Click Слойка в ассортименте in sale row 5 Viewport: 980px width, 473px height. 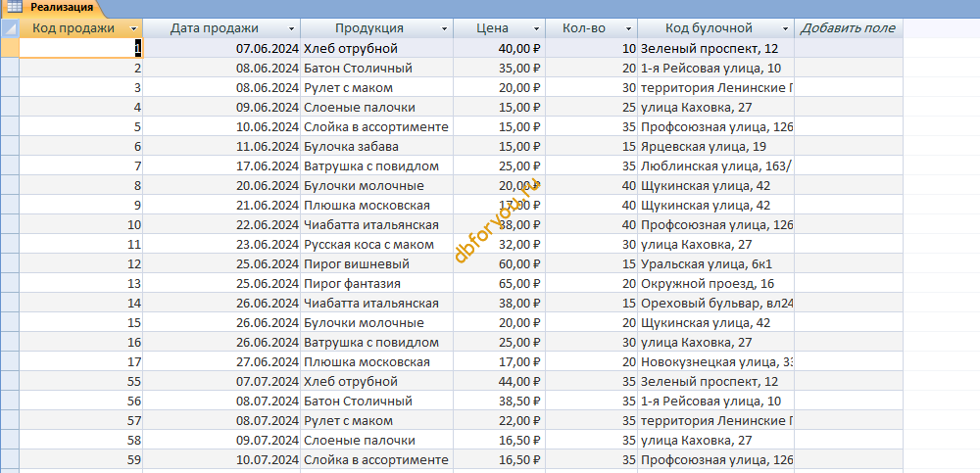377,127
